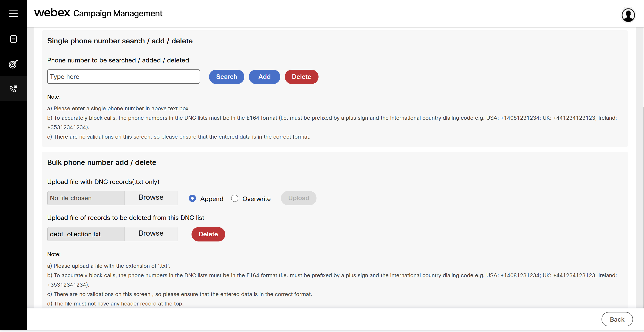The image size is (644, 332).
Task: Click the blue Add button
Action: click(x=264, y=77)
